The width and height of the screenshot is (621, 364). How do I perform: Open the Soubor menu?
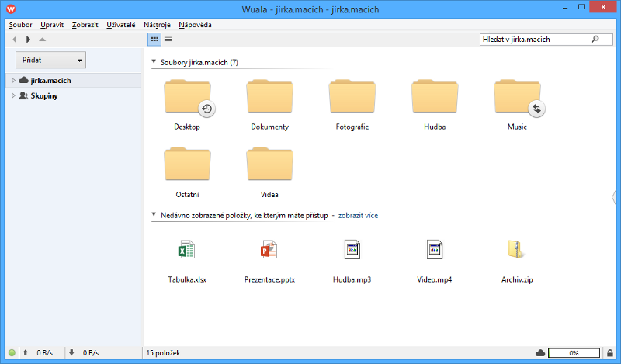pyautogui.click(x=21, y=25)
